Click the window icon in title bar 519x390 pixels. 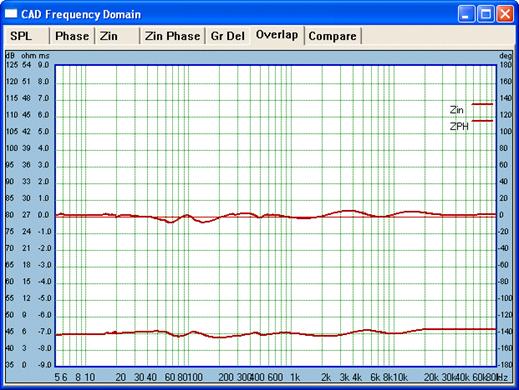click(x=11, y=14)
